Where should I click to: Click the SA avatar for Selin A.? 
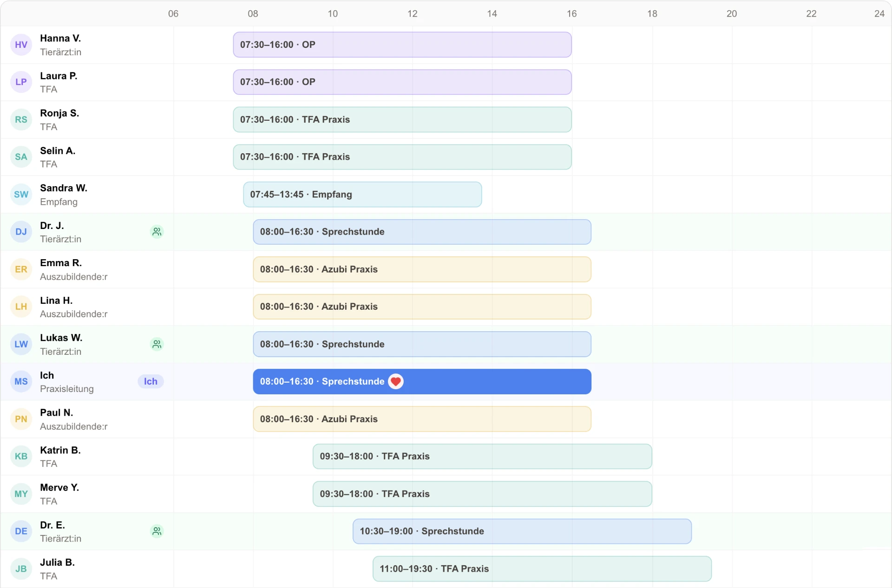pyautogui.click(x=21, y=157)
